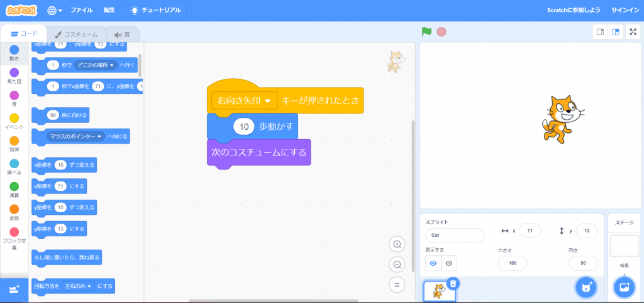Open the globe language selector

point(55,10)
